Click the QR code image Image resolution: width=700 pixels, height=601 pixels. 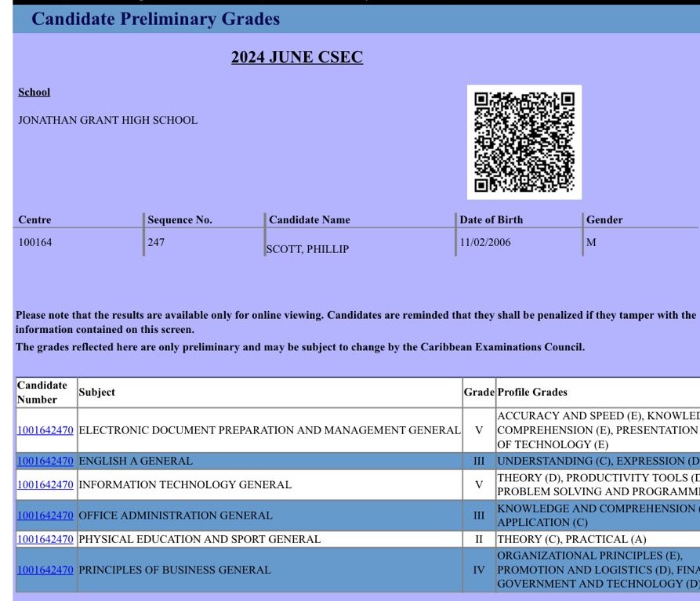tap(524, 142)
